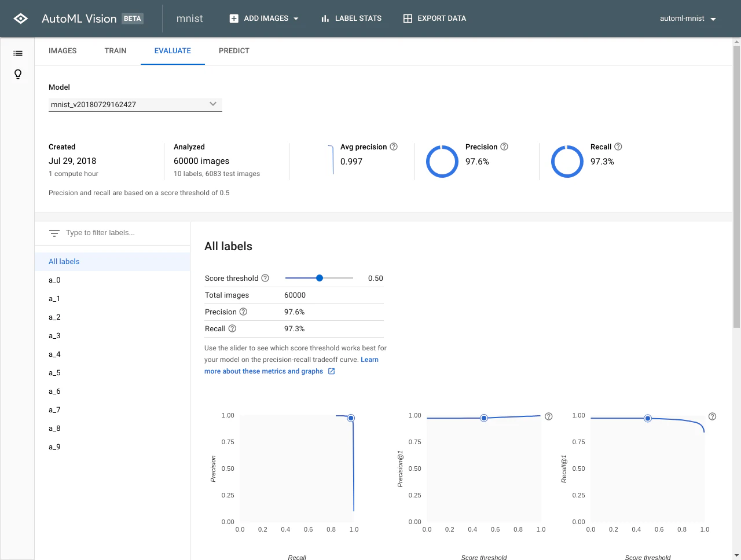This screenshot has width=741, height=560.
Task: Click help icon in Recall table row
Action: point(232,328)
